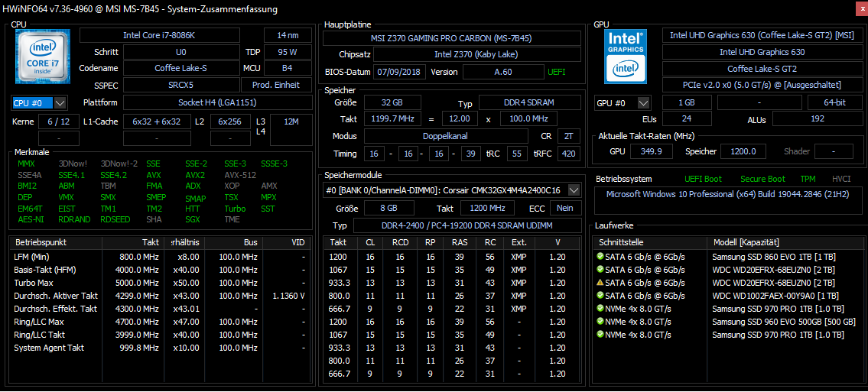Click the GPU clock value 349.9
Viewport: 868px width, 392px height.
point(652,151)
